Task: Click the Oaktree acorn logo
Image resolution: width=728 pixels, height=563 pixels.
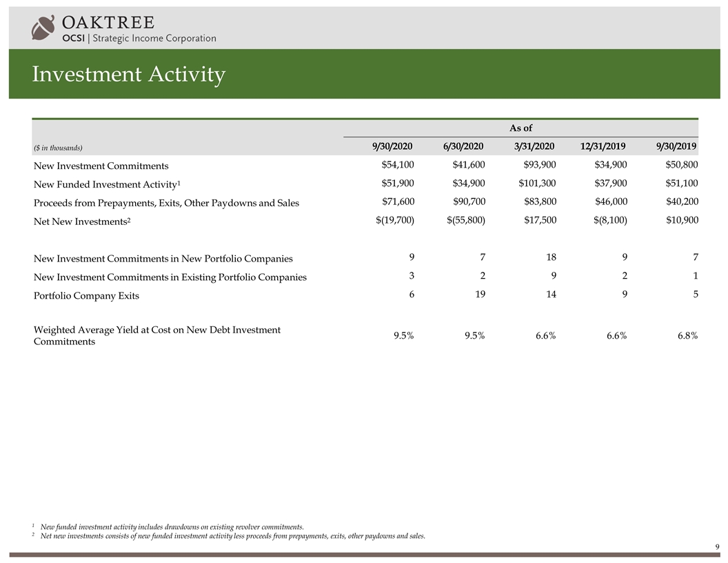Action: [43, 28]
